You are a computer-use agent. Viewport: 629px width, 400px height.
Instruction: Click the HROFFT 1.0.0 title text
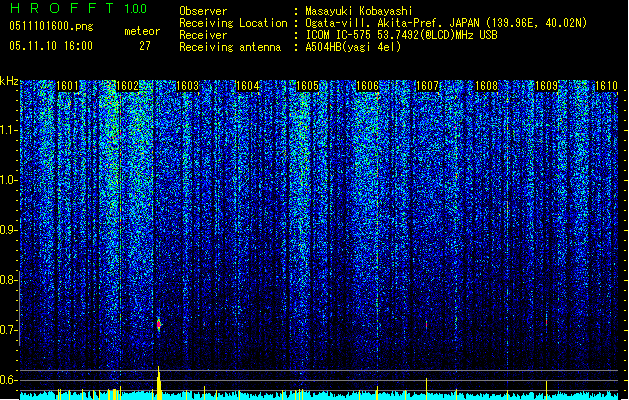pos(78,8)
